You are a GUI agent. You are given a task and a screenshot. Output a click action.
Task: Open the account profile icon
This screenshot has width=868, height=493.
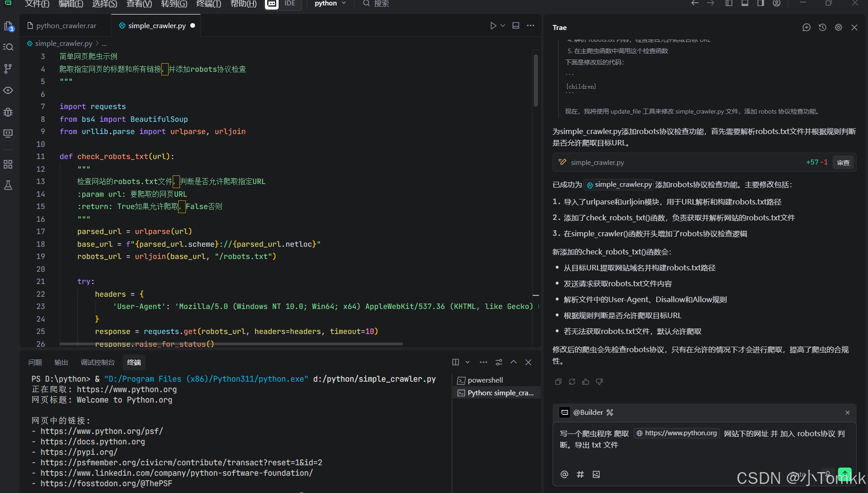tap(777, 4)
